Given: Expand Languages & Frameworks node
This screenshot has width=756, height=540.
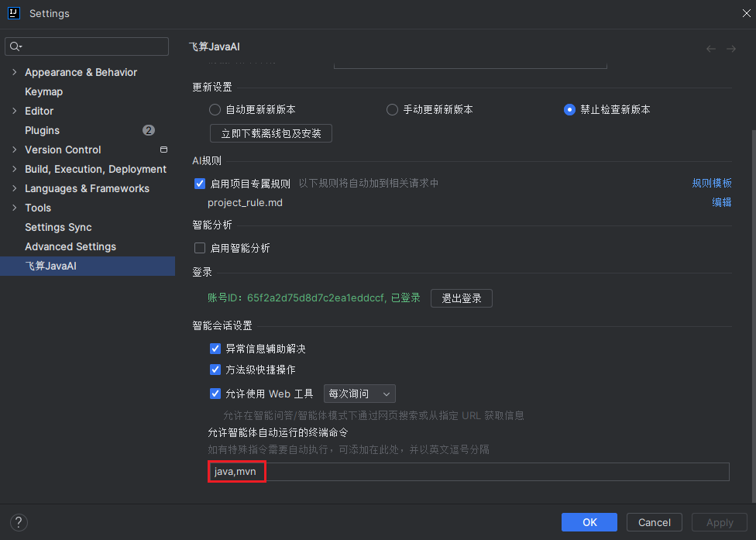Looking at the screenshot, I should [x=15, y=188].
